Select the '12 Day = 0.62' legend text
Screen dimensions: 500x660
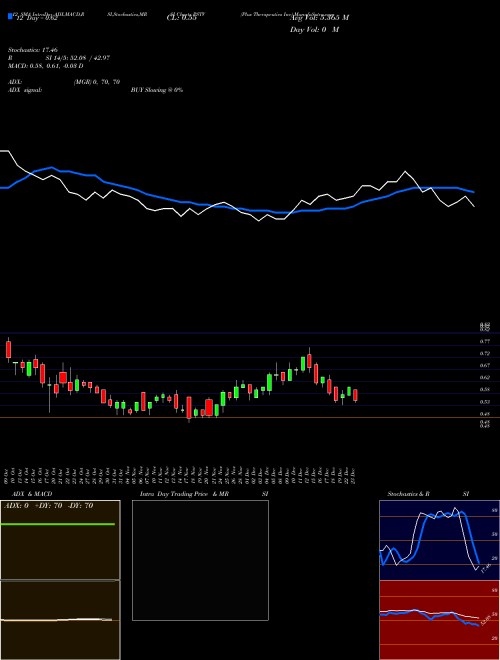coord(35,18)
